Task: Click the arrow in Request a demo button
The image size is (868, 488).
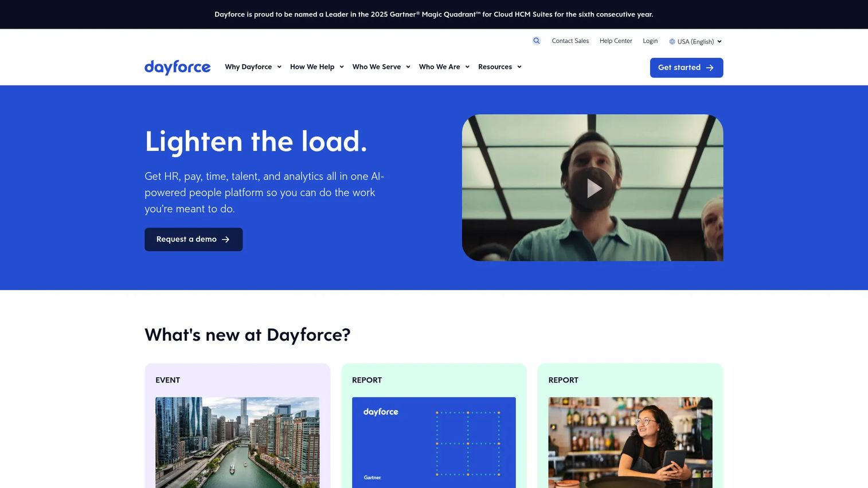Action: (226, 240)
